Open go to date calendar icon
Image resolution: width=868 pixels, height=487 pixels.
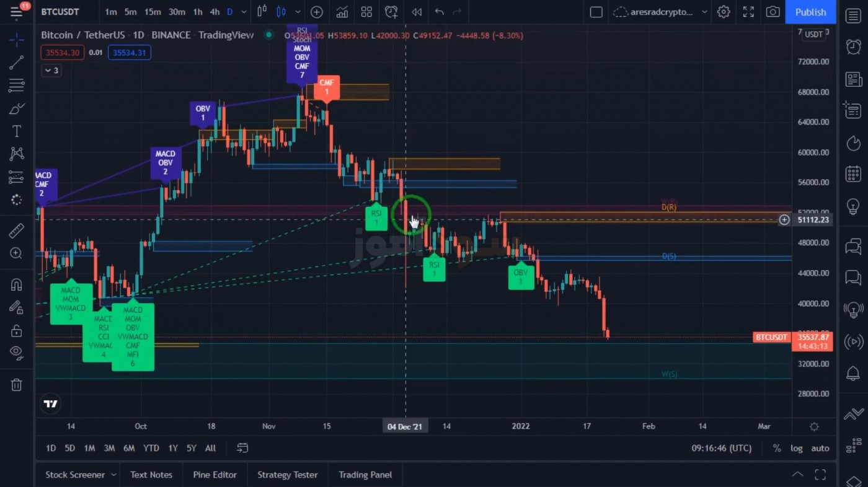click(242, 448)
